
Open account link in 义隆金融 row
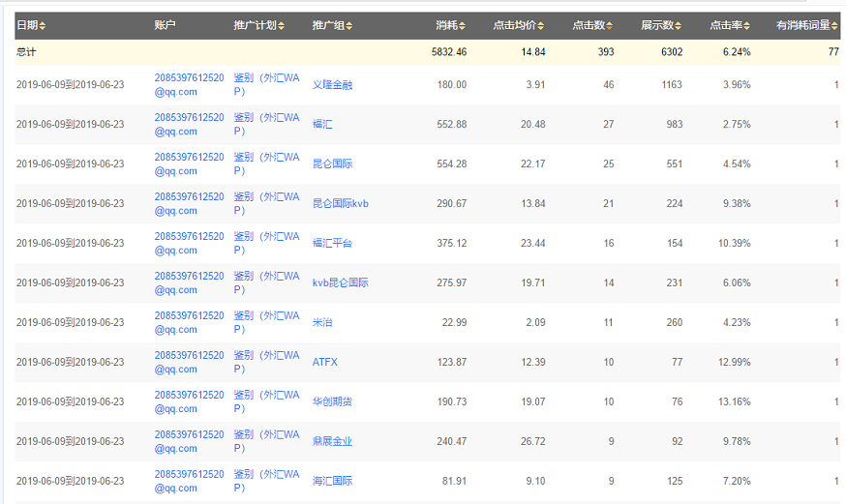click(x=189, y=84)
